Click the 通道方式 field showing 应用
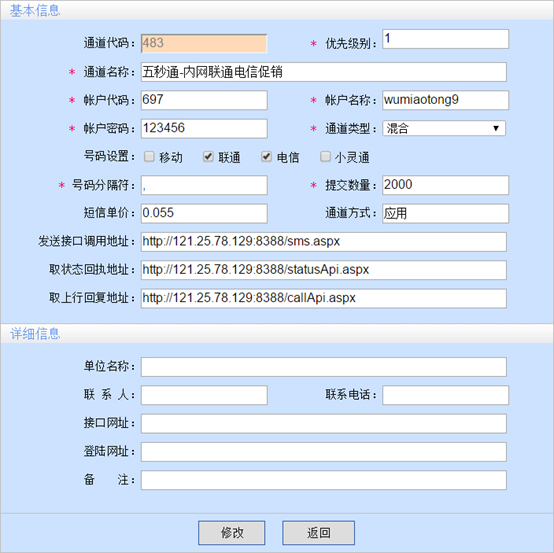Viewport: 554px width, 553px height. click(x=446, y=213)
